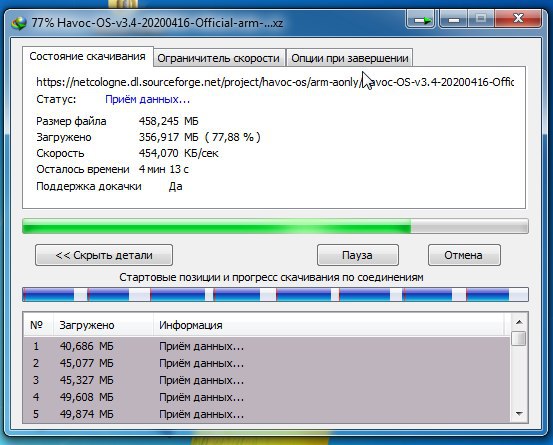Click resume support value Да

[x=175, y=186]
